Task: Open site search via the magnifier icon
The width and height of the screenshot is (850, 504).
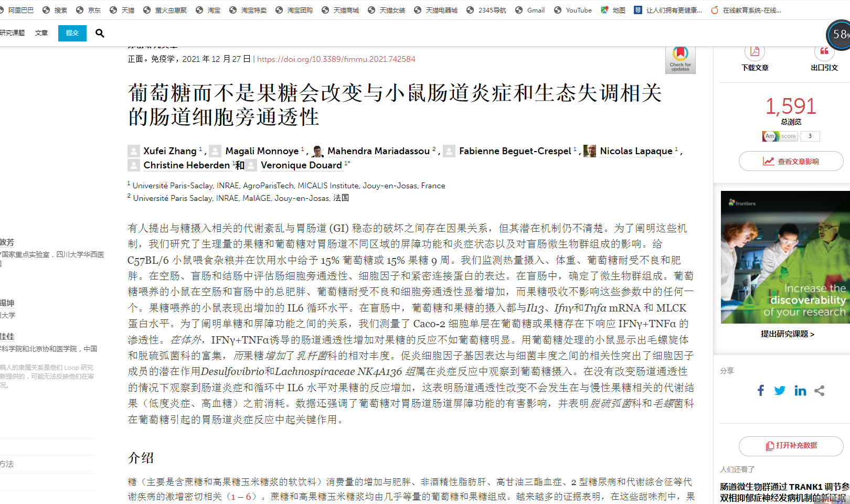Action: [x=99, y=33]
